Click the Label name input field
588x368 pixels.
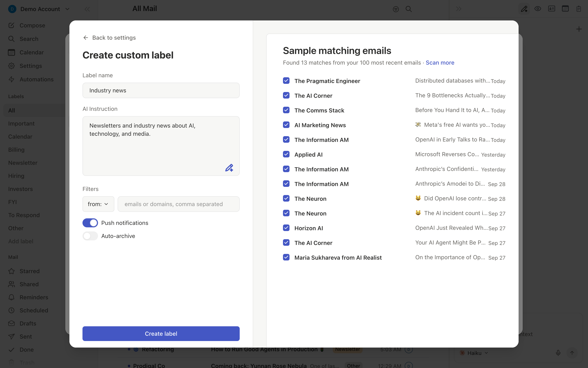(x=161, y=90)
